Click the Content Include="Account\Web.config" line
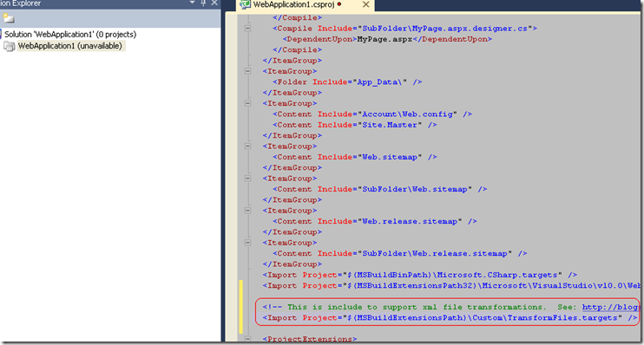This screenshot has height=345, width=644. [x=372, y=114]
